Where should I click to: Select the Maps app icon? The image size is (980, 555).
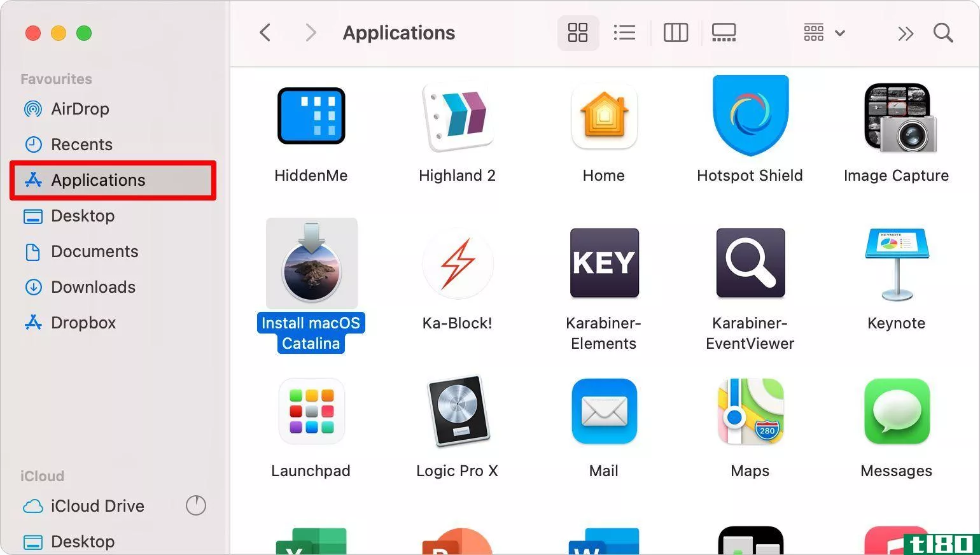(750, 411)
